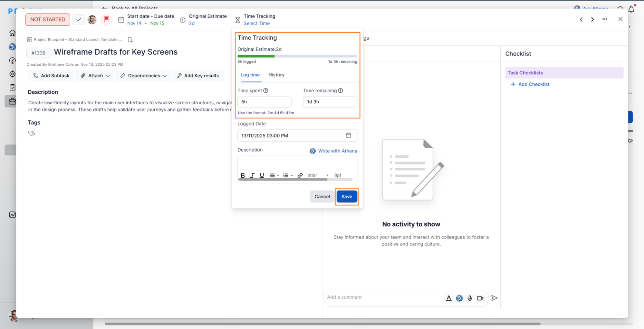The height and width of the screenshot is (329, 644).
Task: Click the copy icon beside Project Blueprint
Action: click(130, 40)
